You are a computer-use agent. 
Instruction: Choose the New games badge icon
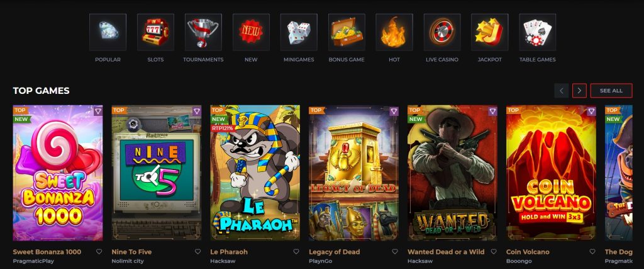[251, 33]
